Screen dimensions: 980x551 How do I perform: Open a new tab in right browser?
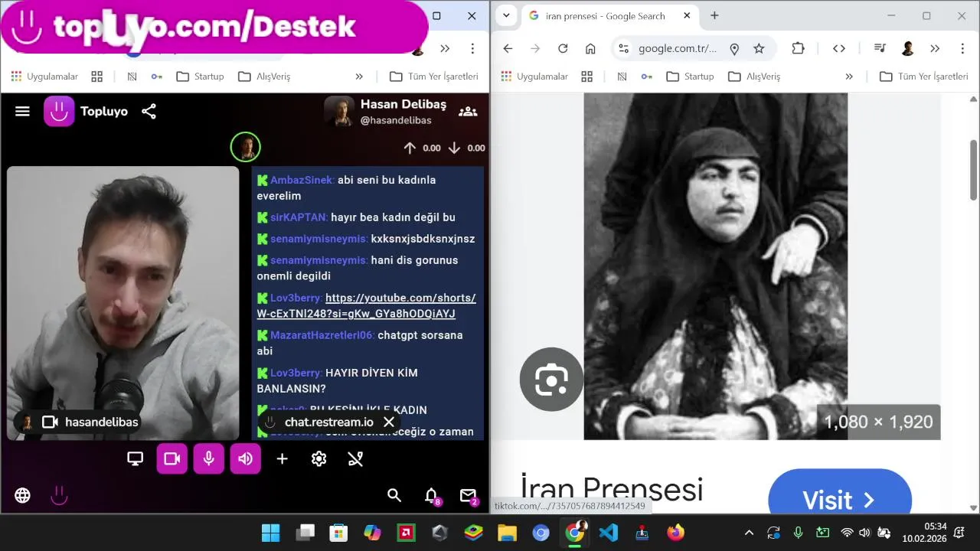[x=714, y=16]
